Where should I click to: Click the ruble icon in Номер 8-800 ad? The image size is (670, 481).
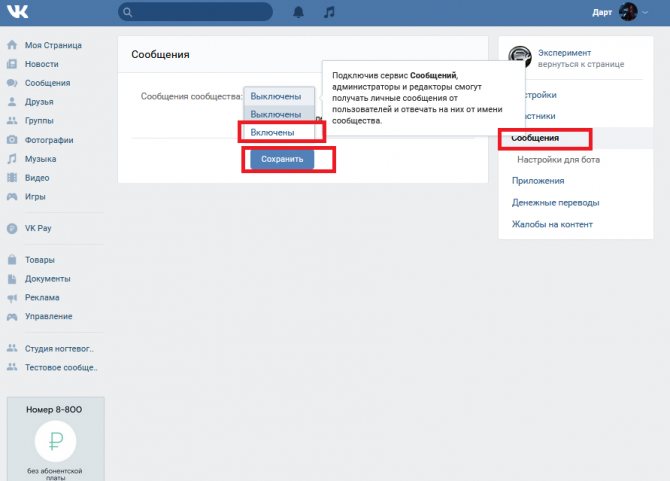(x=56, y=441)
